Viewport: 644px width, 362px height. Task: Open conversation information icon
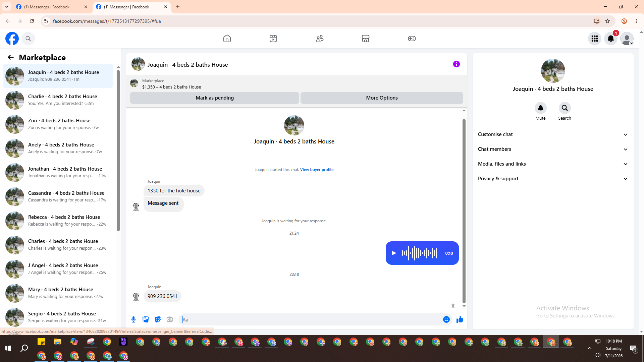click(x=457, y=64)
